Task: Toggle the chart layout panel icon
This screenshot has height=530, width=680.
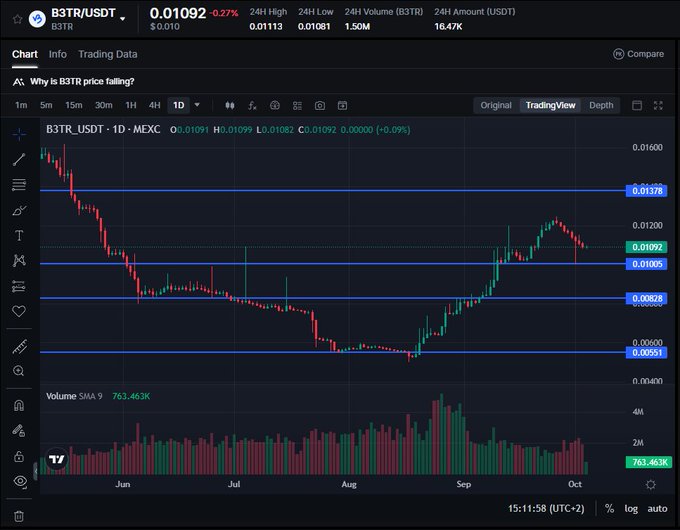Action: click(637, 105)
